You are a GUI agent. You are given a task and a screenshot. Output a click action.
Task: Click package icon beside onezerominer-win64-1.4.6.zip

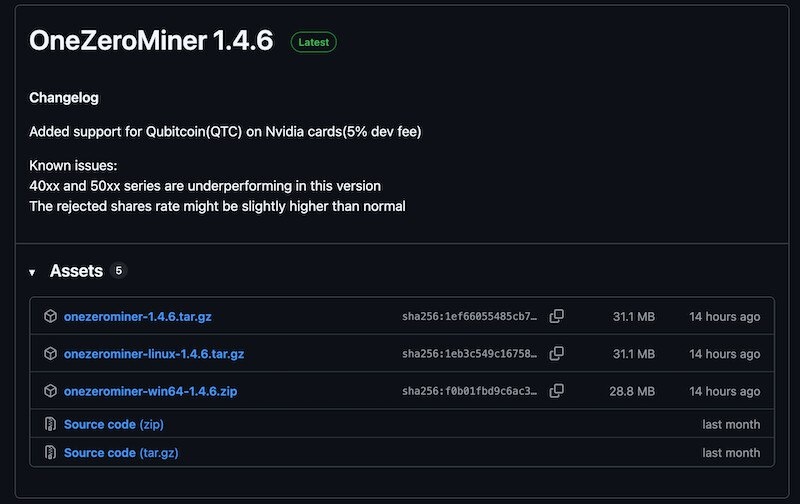click(x=51, y=391)
